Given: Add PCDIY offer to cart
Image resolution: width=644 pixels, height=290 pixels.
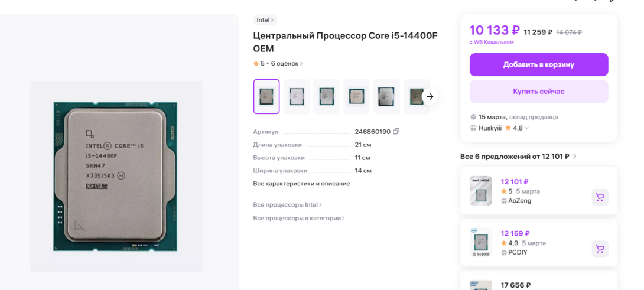Looking at the screenshot, I should click(x=600, y=249).
